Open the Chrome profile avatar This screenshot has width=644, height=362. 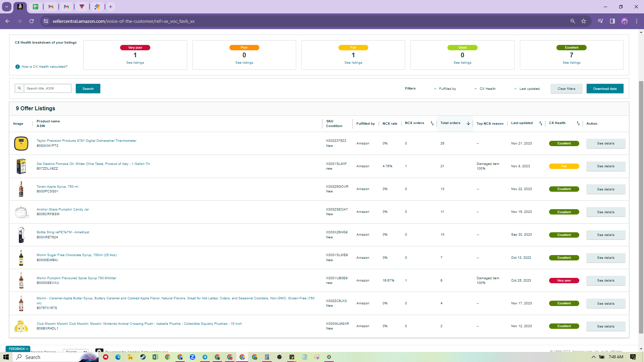coord(625,21)
